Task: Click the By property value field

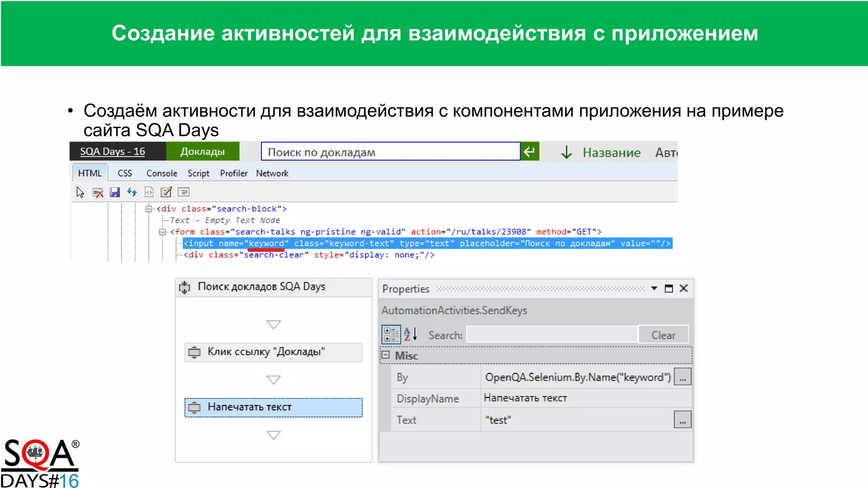Action: pos(577,377)
